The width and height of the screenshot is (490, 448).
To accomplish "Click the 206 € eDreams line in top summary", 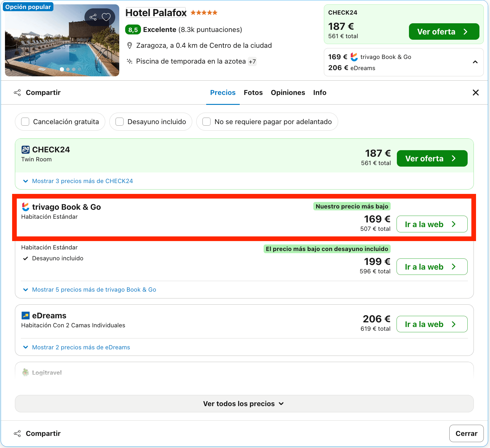I will click(352, 68).
